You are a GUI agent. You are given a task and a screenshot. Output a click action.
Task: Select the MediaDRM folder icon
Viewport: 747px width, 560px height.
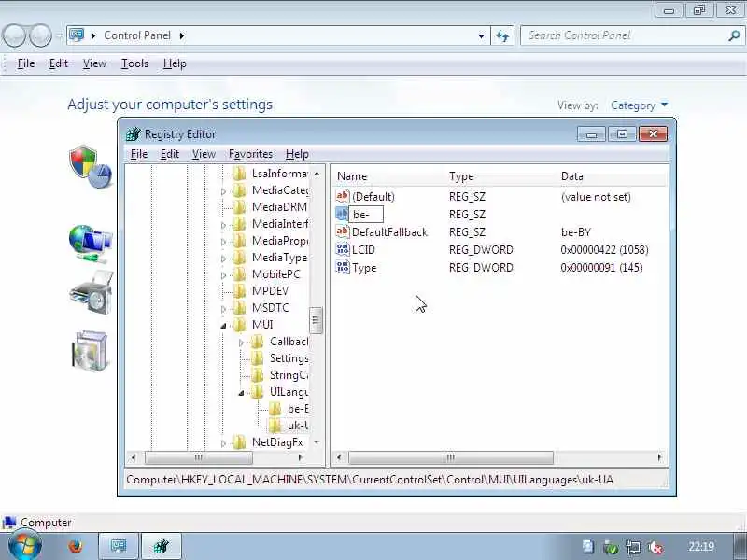[x=239, y=207]
